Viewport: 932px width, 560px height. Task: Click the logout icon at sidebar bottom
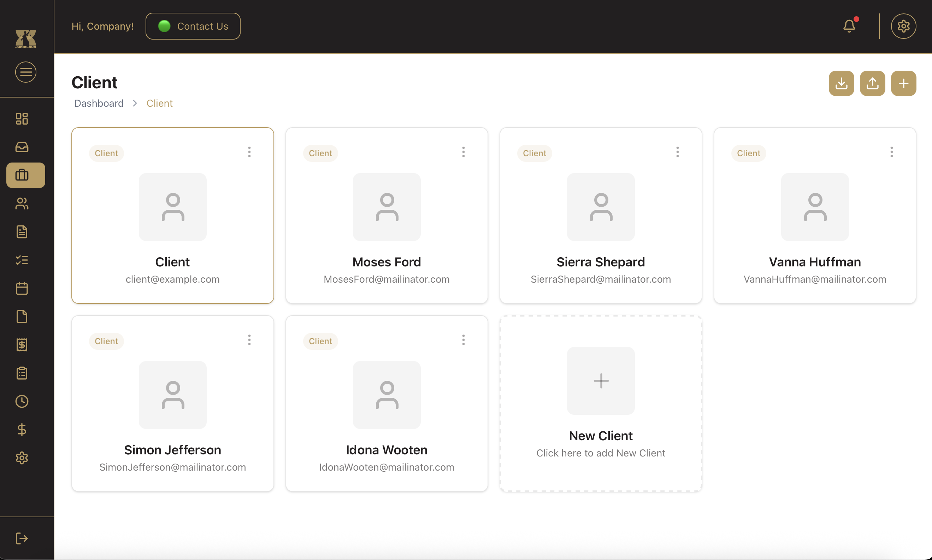point(22,538)
